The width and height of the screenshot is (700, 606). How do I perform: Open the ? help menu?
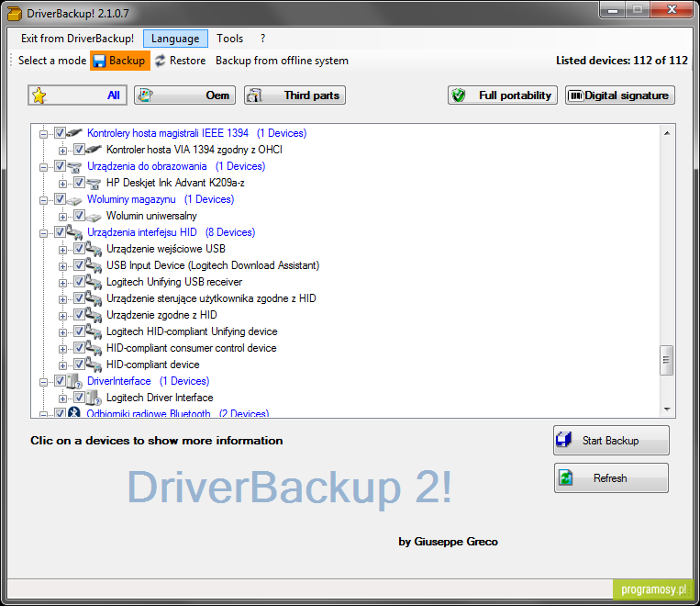(263, 39)
